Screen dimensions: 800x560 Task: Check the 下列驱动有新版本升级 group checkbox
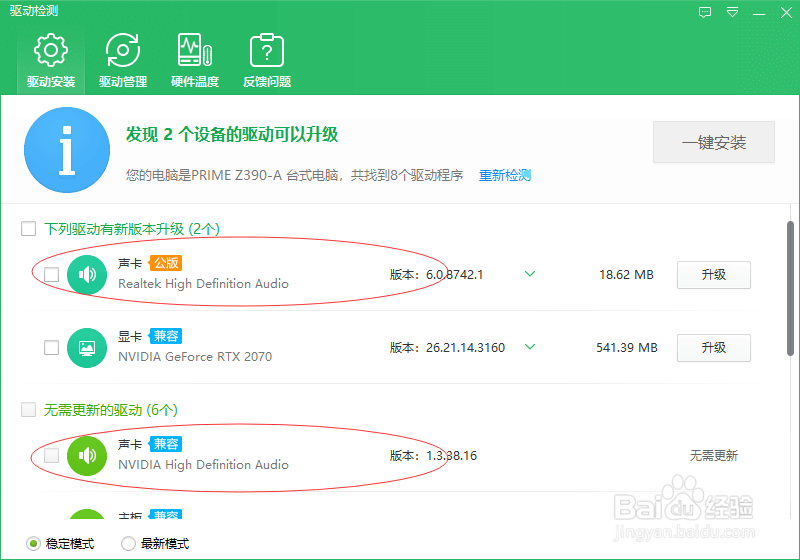(x=29, y=228)
